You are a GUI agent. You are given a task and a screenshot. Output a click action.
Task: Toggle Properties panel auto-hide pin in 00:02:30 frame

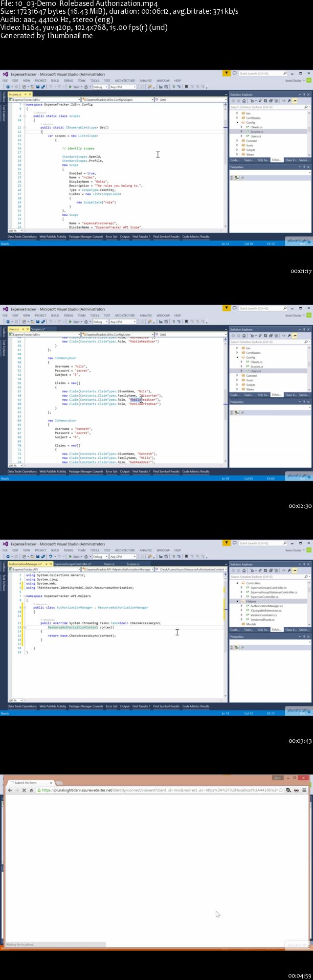point(304,402)
